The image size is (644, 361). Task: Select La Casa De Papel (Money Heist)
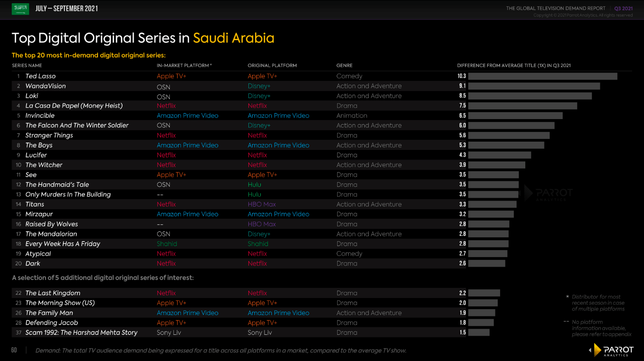74,106
